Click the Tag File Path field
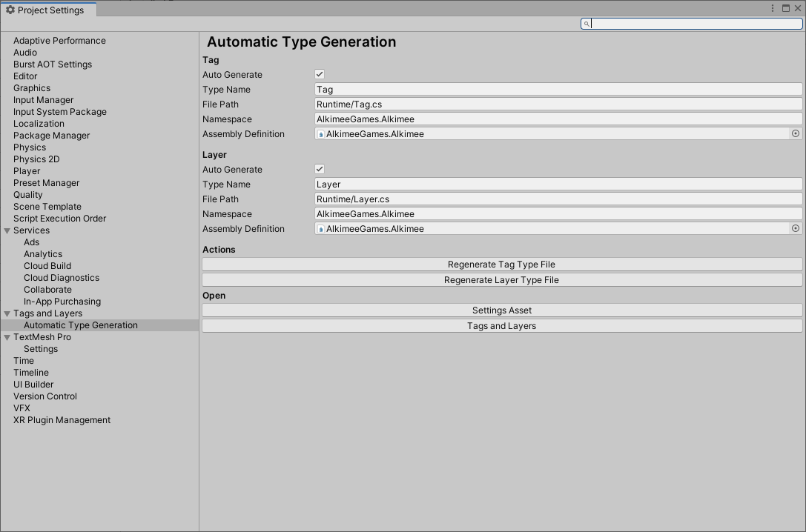806x532 pixels. click(x=558, y=104)
